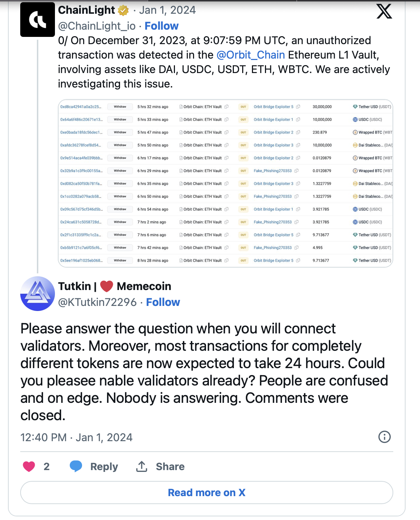Open the Orbit Chain: ETH Vault expander icon
Viewport: 420px width, 520px height.
(x=227, y=107)
